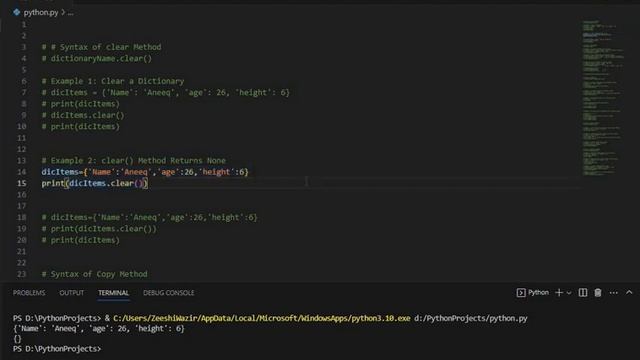640x360 pixels.
Task: Click line number 15 in gutter
Action: [22, 183]
